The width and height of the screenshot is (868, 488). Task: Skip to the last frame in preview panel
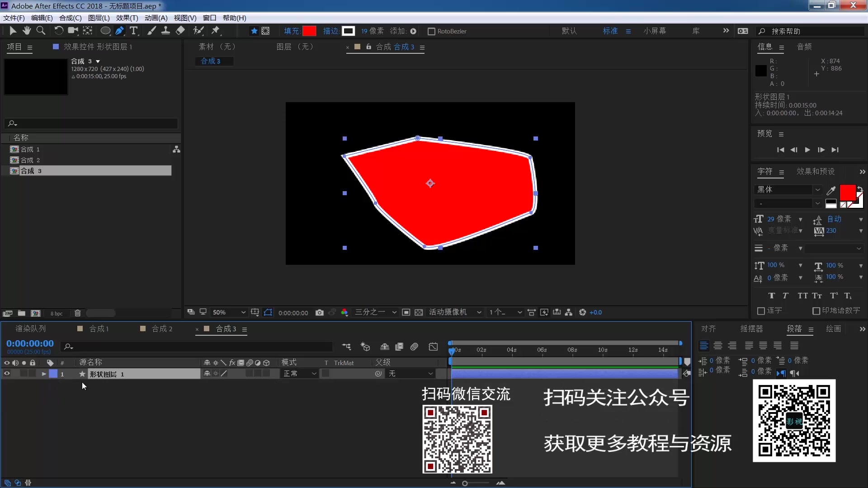click(x=835, y=150)
